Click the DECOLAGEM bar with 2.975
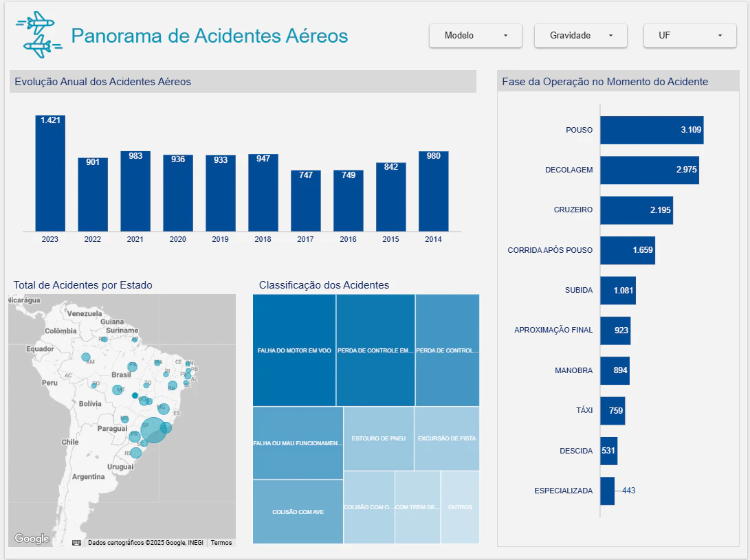Viewport: 750px width, 560px height. coord(650,170)
